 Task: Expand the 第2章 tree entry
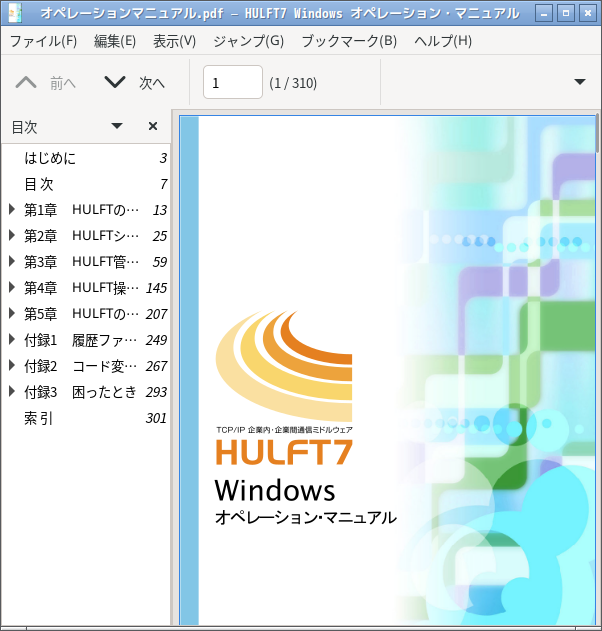click(12, 235)
